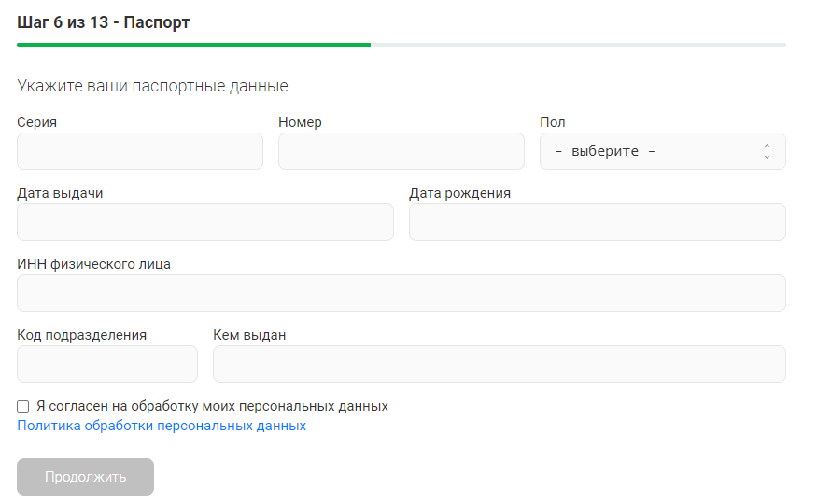
Task: Click the 'ИНН физического лица' label
Action: (x=93, y=264)
